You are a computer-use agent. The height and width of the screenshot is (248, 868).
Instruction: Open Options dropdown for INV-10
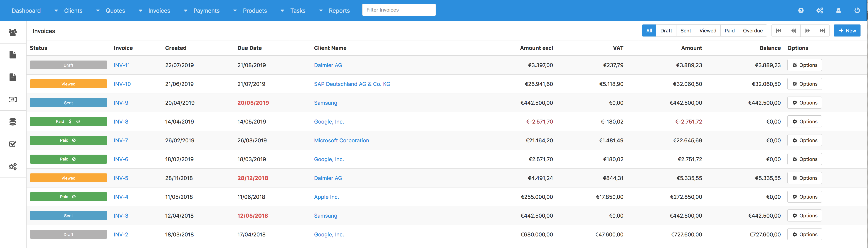tap(804, 84)
